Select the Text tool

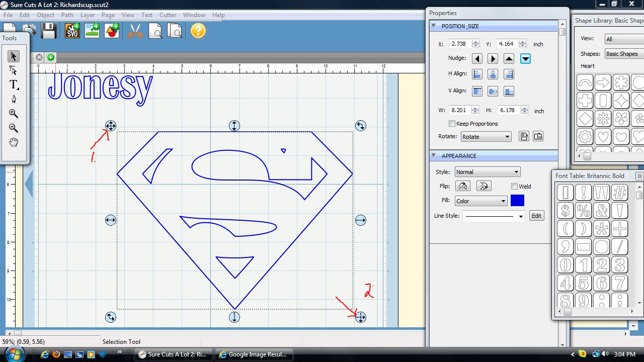click(x=14, y=84)
